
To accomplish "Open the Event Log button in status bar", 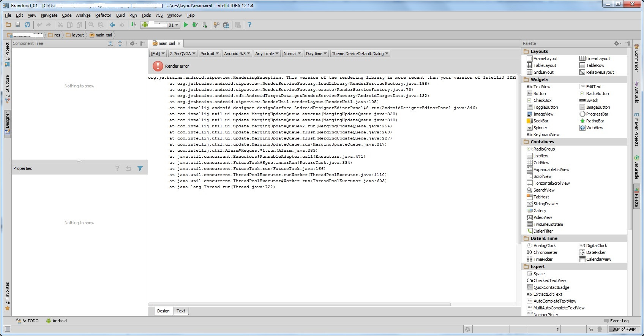I will pos(616,321).
